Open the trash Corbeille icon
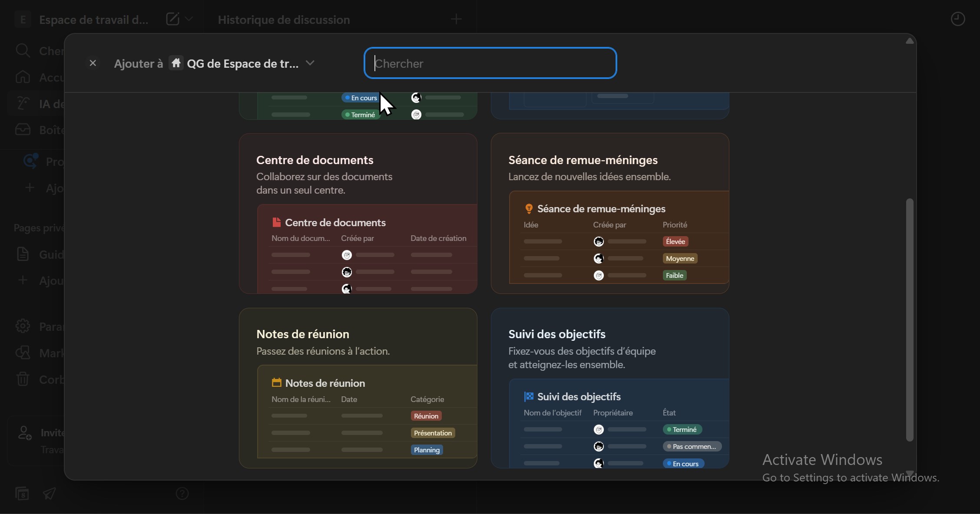 tap(23, 379)
